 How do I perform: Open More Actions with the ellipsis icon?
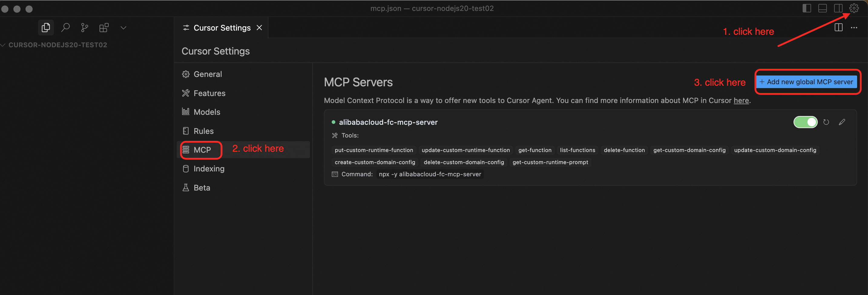click(854, 28)
